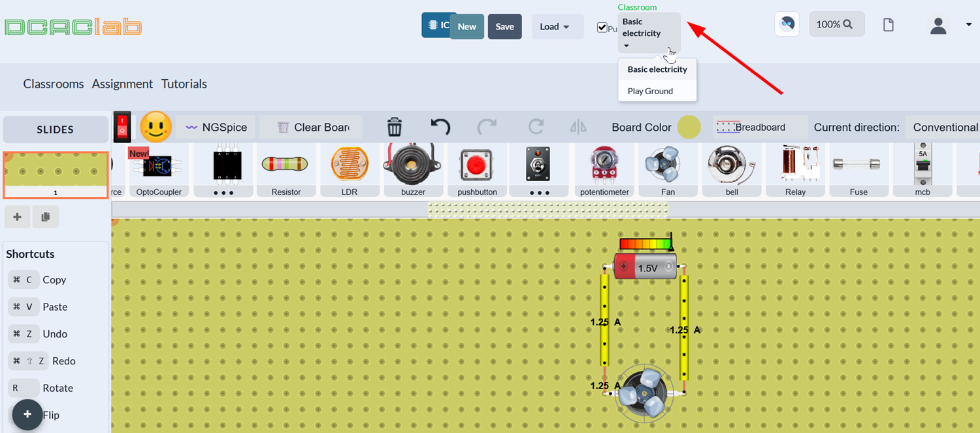Expand the user account dropdown arrow
This screenshot has width=980, height=433.
(969, 25)
